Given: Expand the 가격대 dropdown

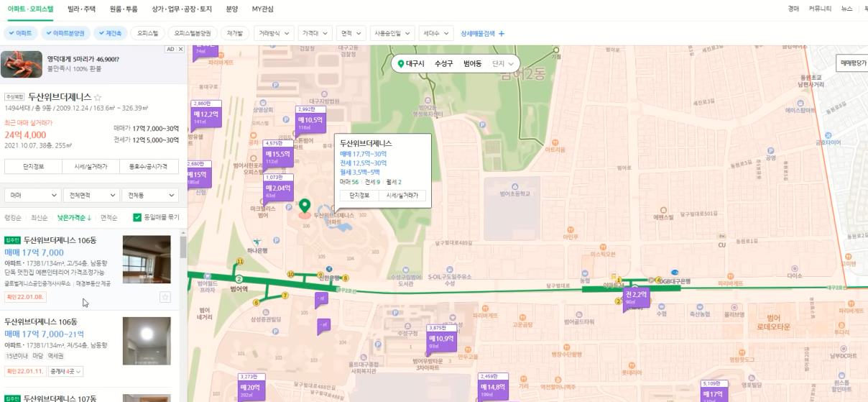Looking at the screenshot, I should 315,33.
